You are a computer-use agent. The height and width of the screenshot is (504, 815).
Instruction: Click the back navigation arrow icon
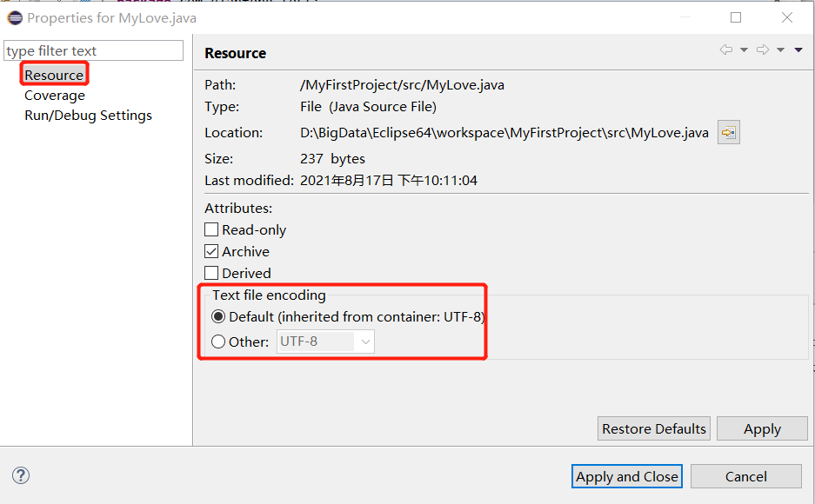725,50
